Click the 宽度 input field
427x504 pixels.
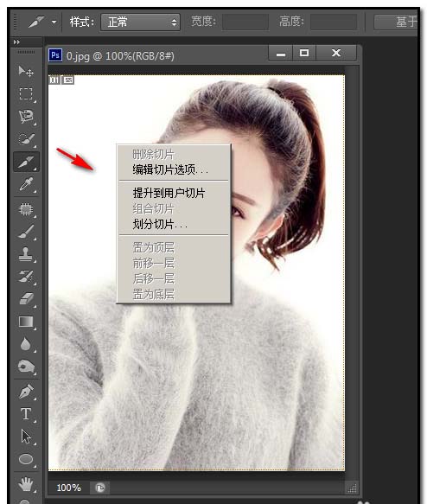click(245, 22)
